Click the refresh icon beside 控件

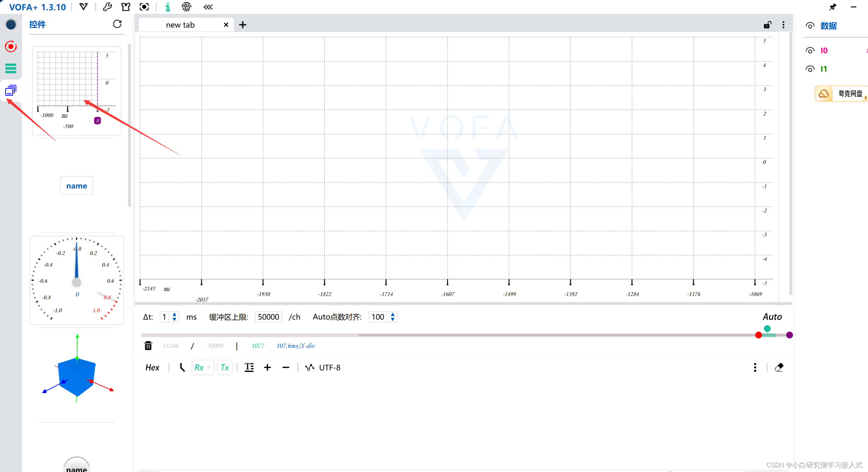coord(117,24)
